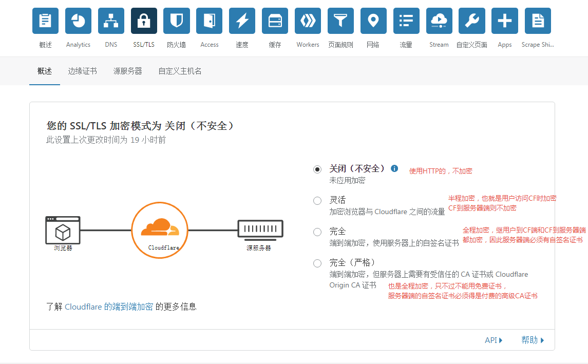Image resolution: width=588 pixels, height=364 pixels.
Task: Click the 此设置上次更改时间为 19 小时前 text
Action: pos(106,140)
